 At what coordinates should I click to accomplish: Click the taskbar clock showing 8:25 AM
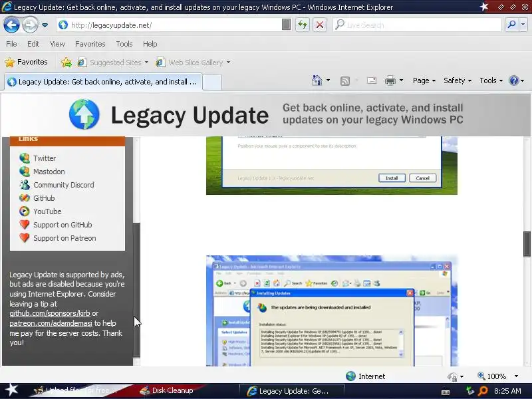(507, 391)
